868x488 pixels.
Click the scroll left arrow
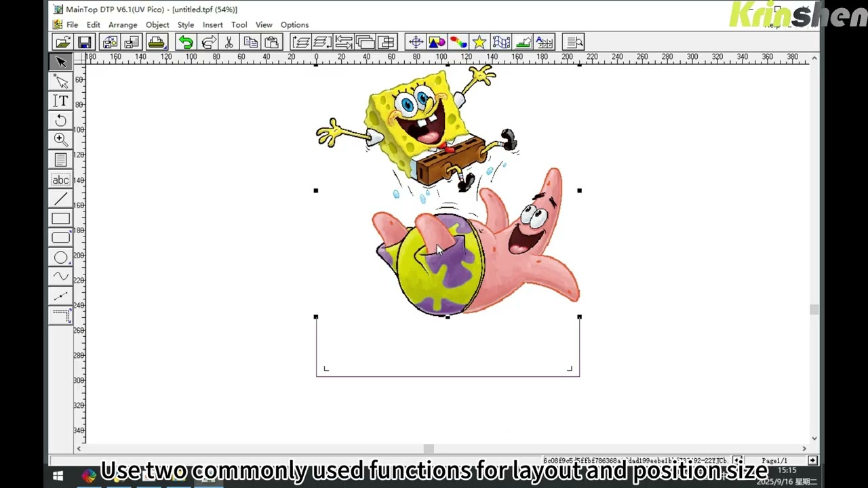[79, 449]
